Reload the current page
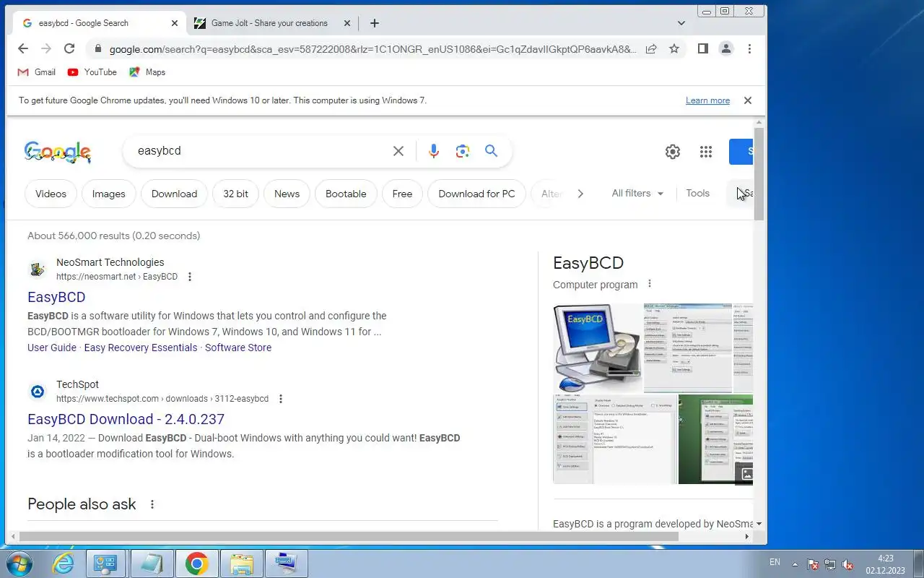Image resolution: width=924 pixels, height=578 pixels. click(69, 48)
